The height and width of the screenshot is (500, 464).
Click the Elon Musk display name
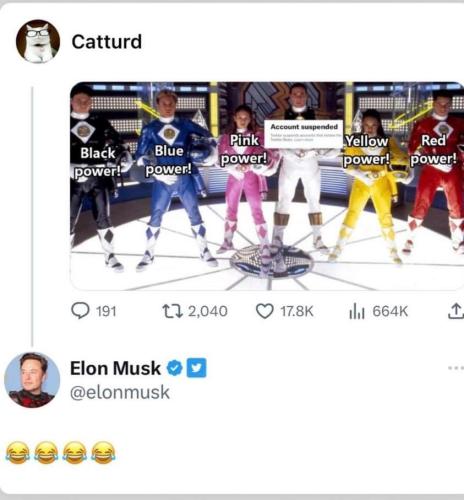[115, 368]
